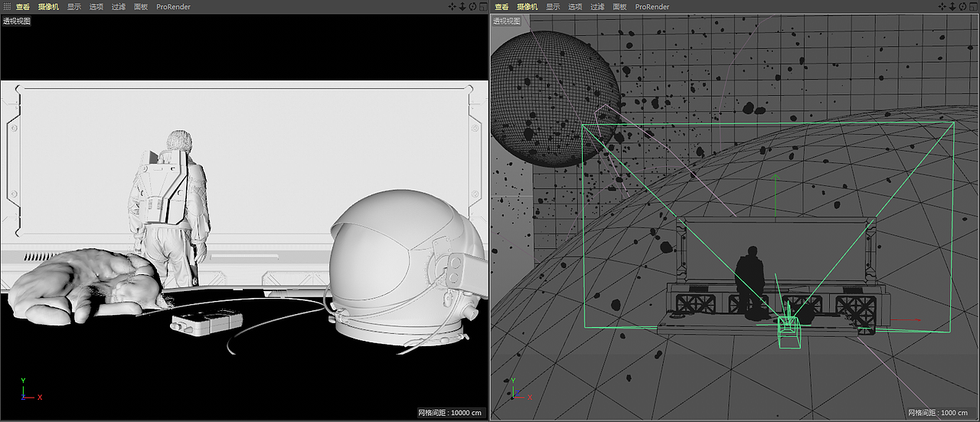Toggle right viewport maximize view icon
Screen dimensions: 980x422
click(973, 6)
